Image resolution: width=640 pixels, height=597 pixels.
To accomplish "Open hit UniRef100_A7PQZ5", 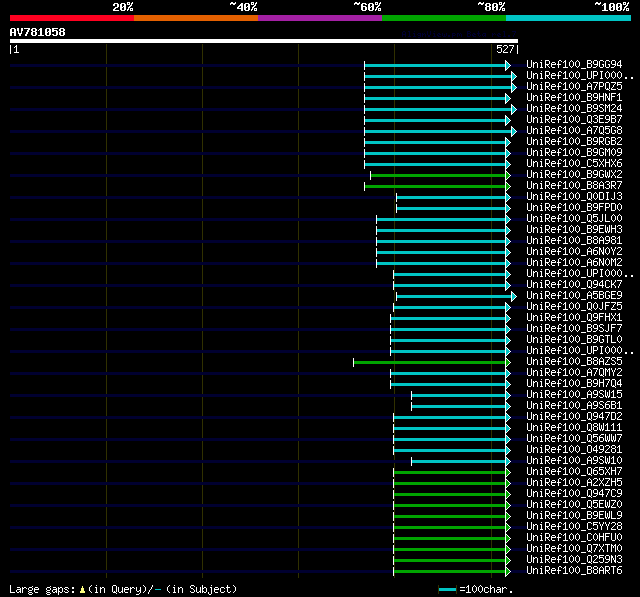I will coord(574,87).
